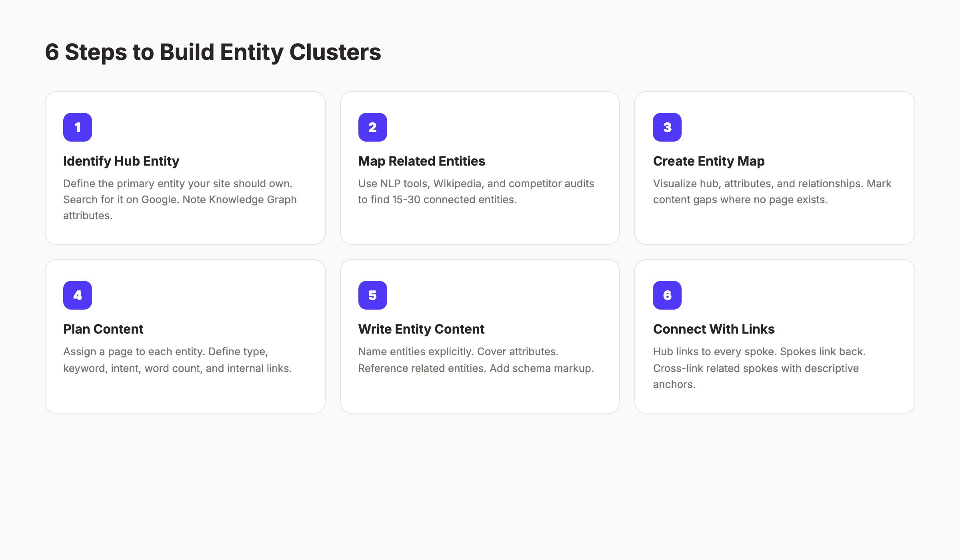Select the Map Related Entities description text

tap(476, 191)
